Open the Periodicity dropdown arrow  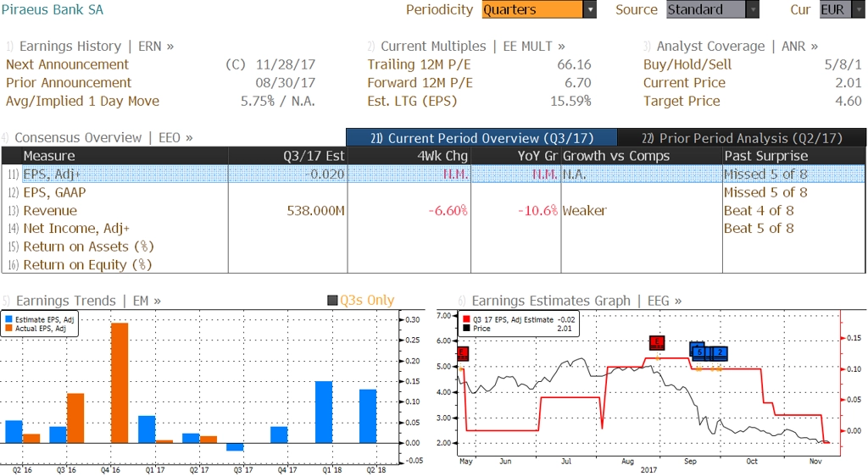click(590, 10)
